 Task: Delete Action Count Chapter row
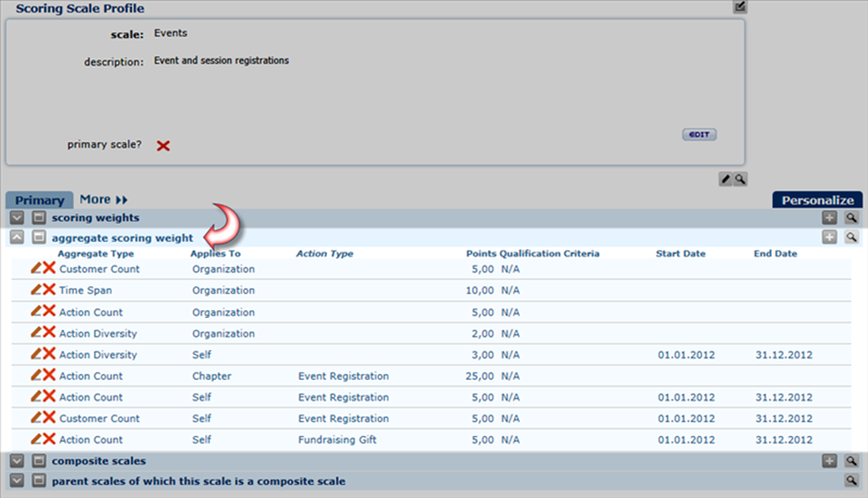tap(49, 375)
